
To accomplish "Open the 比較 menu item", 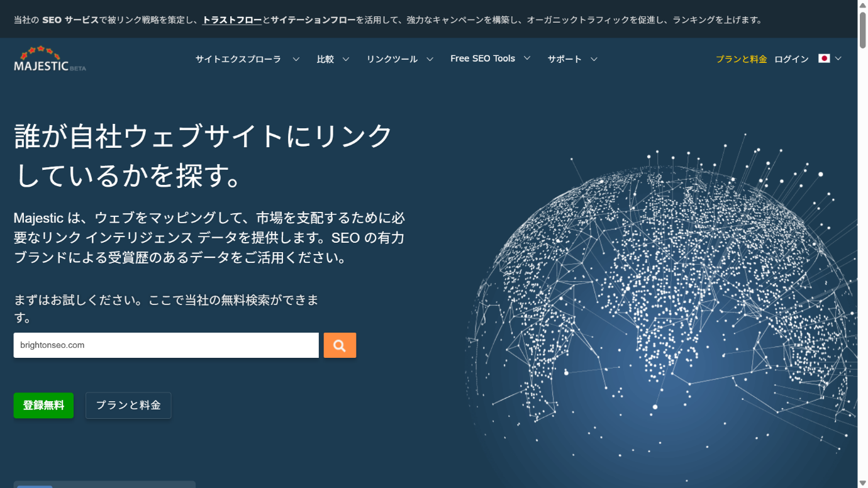I will pyautogui.click(x=325, y=59).
